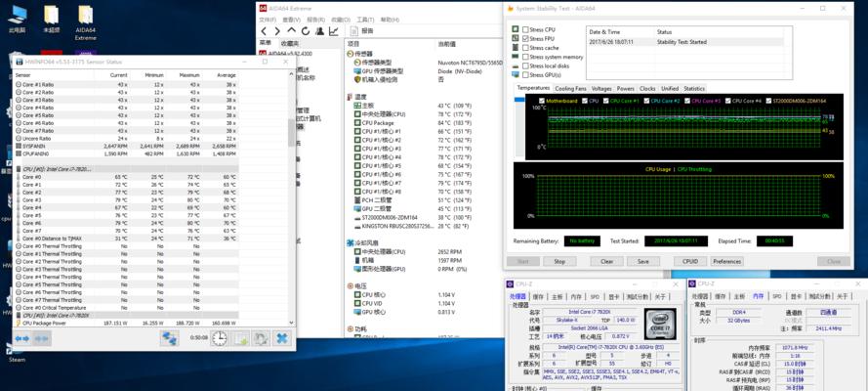This screenshot has width=868, height=391.
Task: Go back in AIDA64 Extreme toolbar
Action: 264,31
